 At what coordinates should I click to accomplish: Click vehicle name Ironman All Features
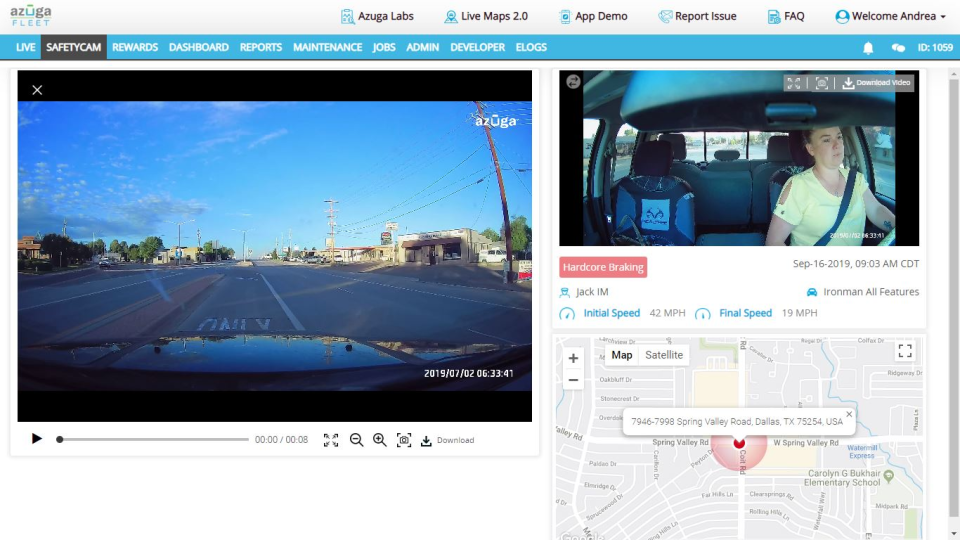(871, 292)
